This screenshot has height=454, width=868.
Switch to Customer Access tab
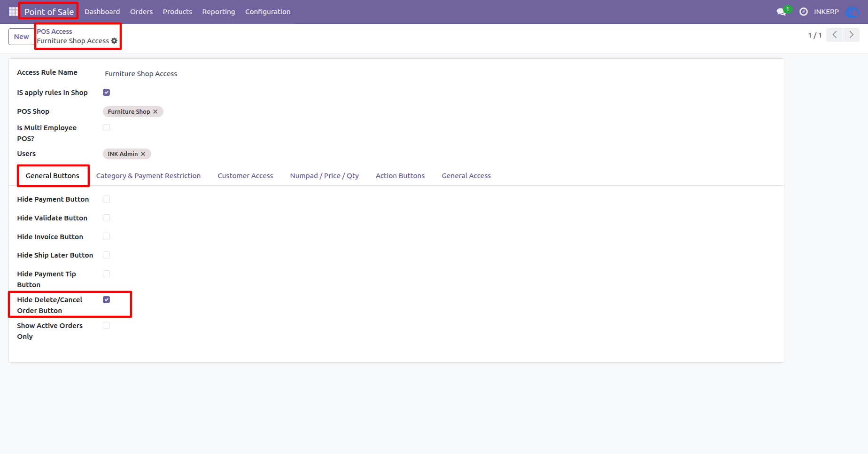(245, 176)
